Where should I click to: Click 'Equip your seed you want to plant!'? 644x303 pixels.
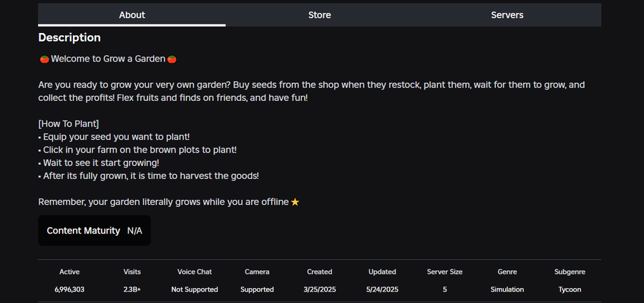click(114, 137)
